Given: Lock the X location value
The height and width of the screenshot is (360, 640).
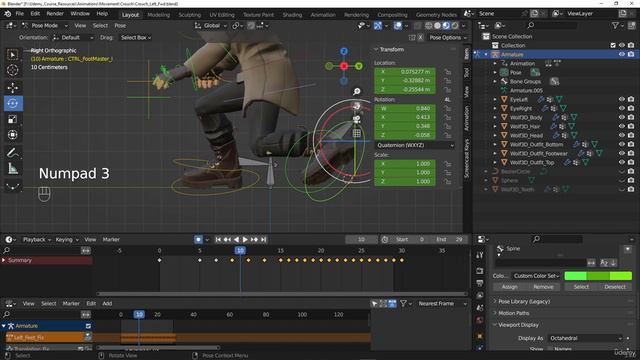Looking at the screenshot, I should [448, 72].
